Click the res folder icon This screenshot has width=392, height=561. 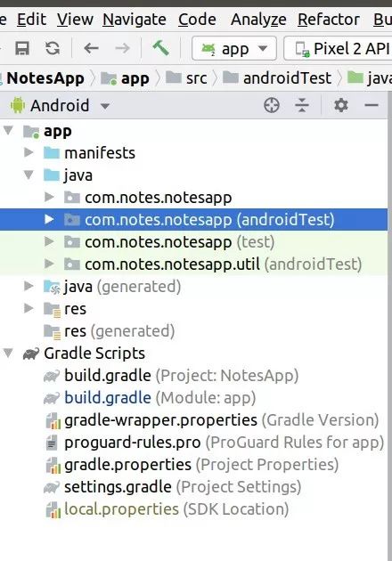click(52, 310)
